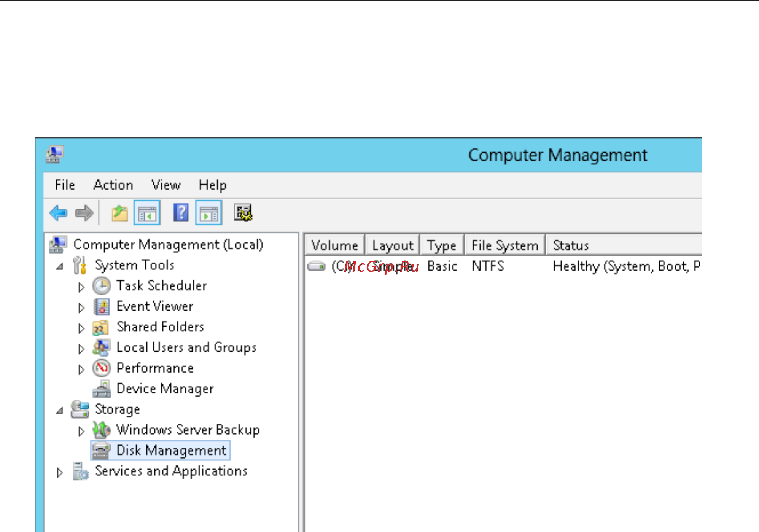
Task: Sort by the Volume column header
Action: 334,245
